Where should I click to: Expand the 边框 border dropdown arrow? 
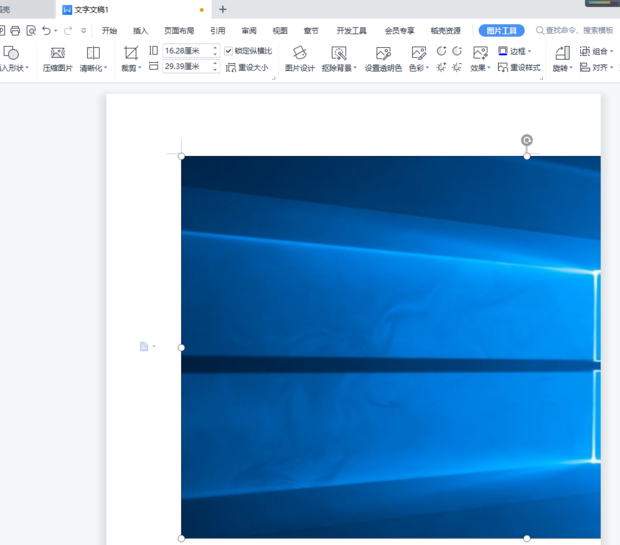coord(529,51)
